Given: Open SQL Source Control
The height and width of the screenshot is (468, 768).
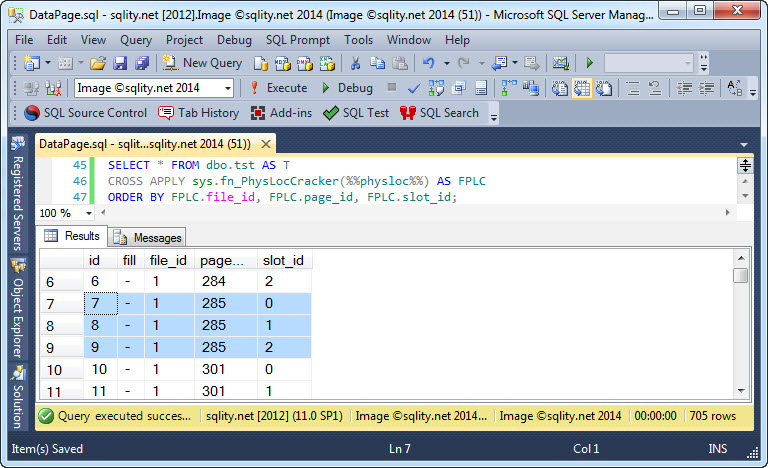Looking at the screenshot, I should pos(86,113).
